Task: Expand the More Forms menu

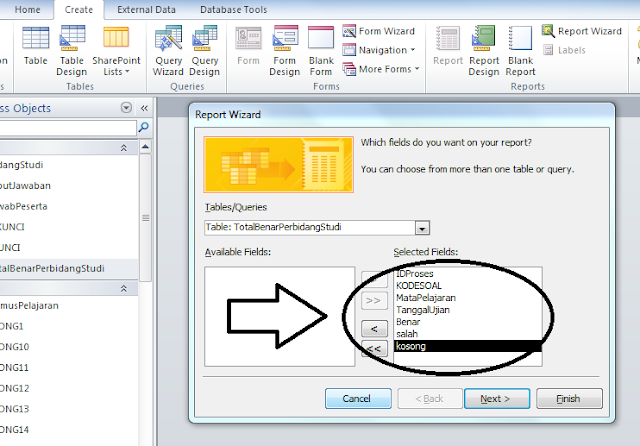Action: [380, 69]
